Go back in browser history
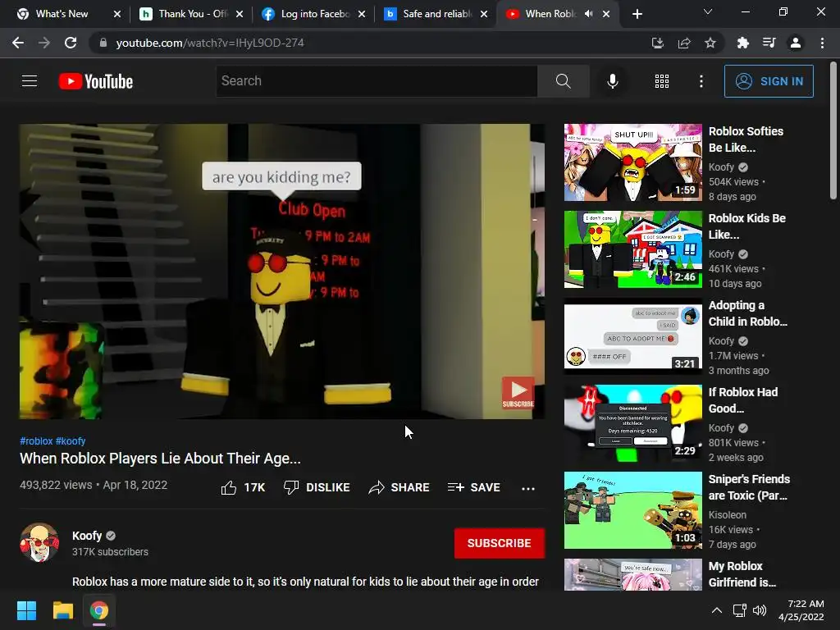Image resolution: width=840 pixels, height=630 pixels. 18,43
